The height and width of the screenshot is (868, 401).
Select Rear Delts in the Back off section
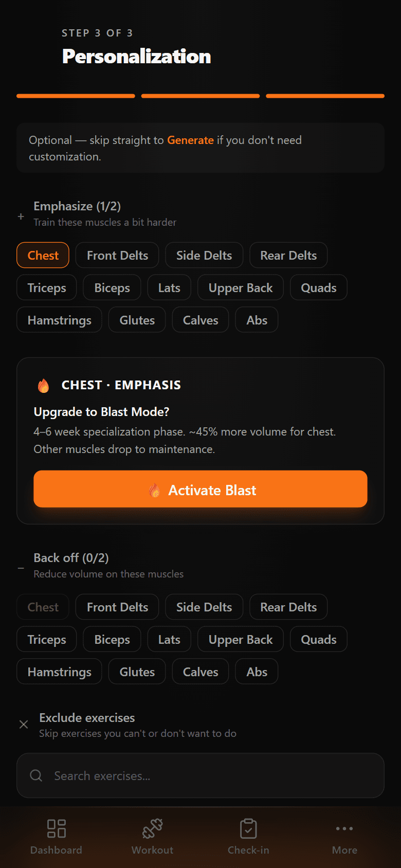click(288, 607)
